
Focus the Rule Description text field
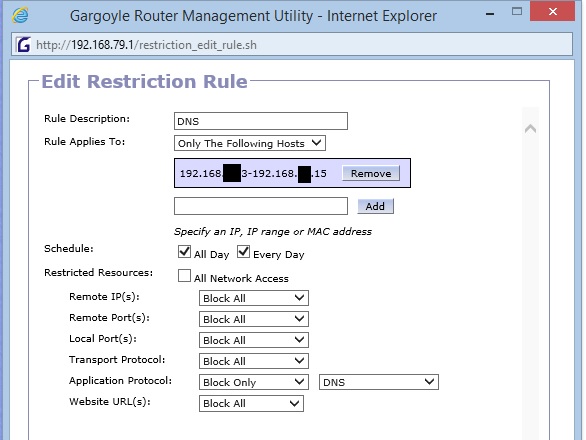pos(261,121)
